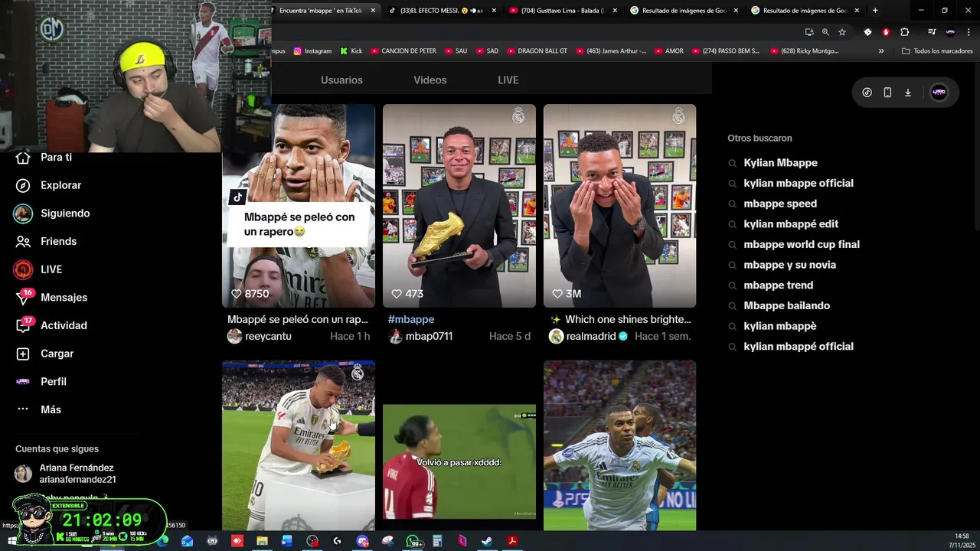Click Cargar to upload a video
This screenshot has height=551, width=980.
pyautogui.click(x=45, y=354)
